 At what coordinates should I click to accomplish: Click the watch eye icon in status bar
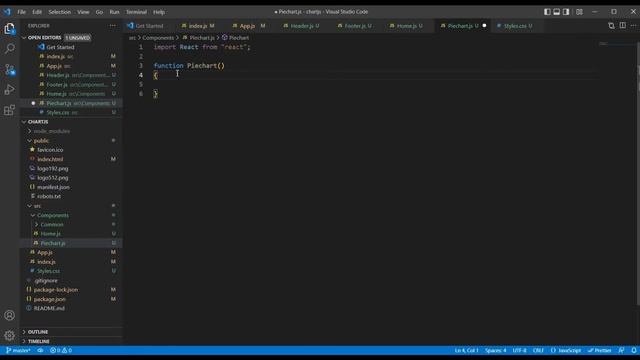pyautogui.click(x=40, y=350)
